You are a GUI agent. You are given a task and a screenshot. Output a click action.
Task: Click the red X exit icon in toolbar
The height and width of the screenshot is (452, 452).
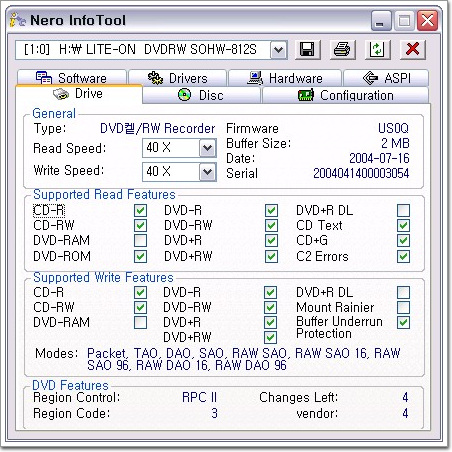413,50
